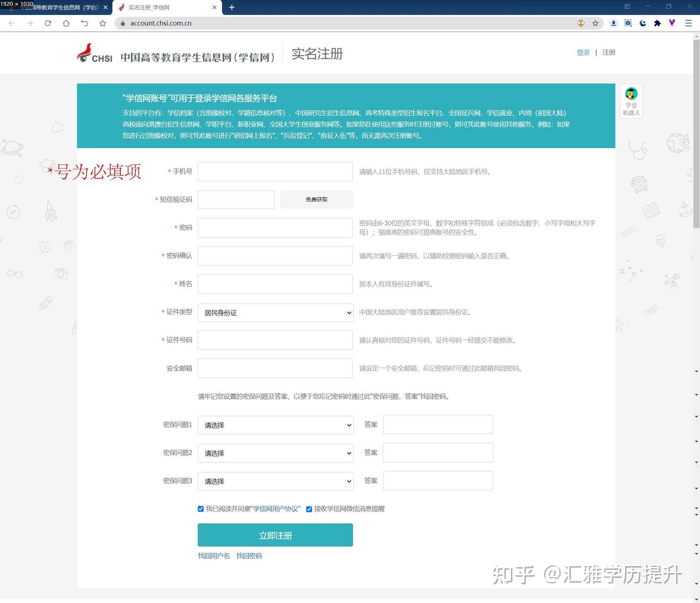Image resolution: width=700 pixels, height=603 pixels.
Task: Click the screenshot capture toolbar icon
Action: coord(628,23)
